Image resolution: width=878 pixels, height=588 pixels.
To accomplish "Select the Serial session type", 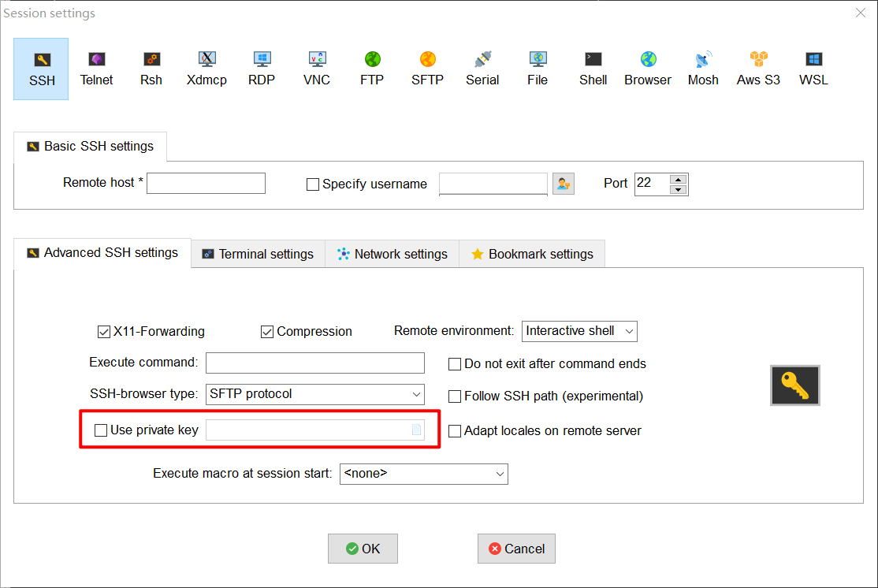I will pyautogui.click(x=482, y=69).
